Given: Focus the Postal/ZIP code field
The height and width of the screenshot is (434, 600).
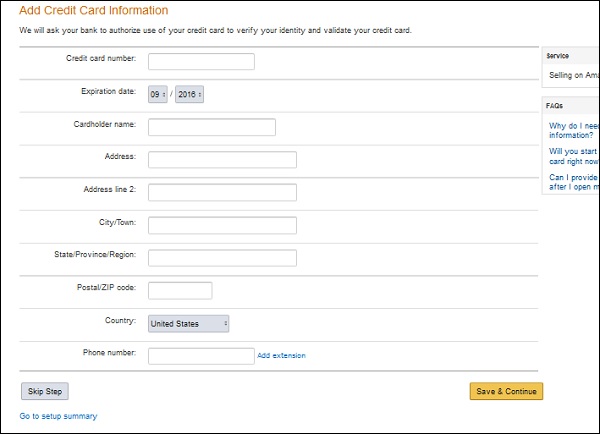Looking at the screenshot, I should 180,291.
